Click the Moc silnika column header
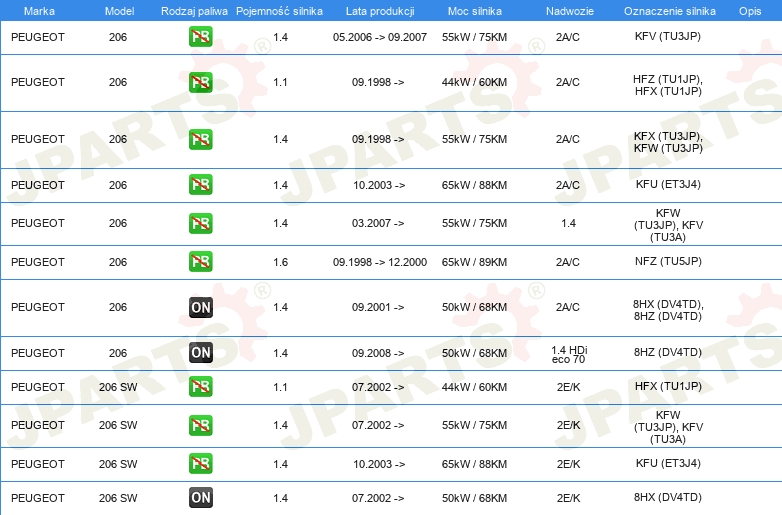782x515 pixels. pyautogui.click(x=474, y=11)
